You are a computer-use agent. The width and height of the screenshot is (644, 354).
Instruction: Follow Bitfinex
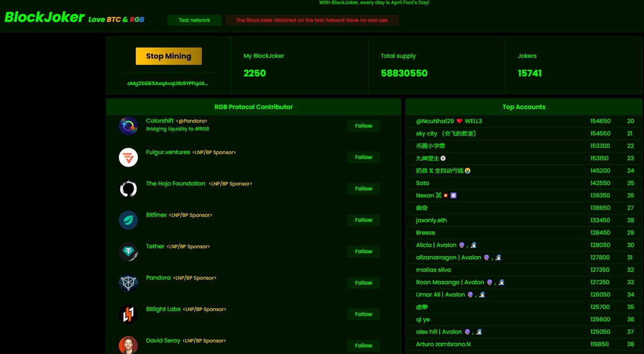(363, 220)
